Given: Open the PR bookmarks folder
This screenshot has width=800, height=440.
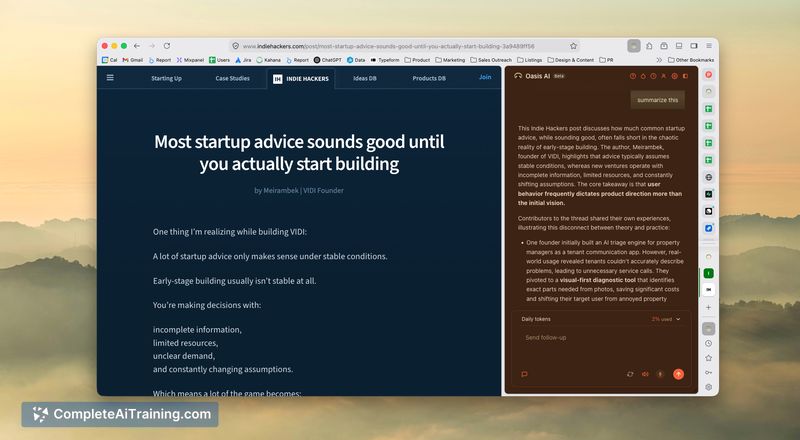Looking at the screenshot, I should [606, 60].
